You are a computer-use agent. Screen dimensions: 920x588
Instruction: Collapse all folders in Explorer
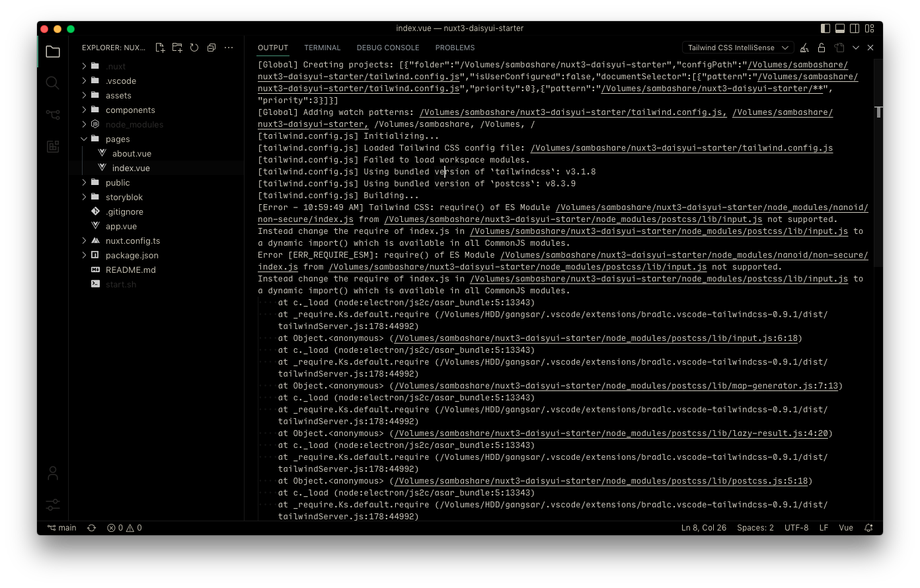tap(211, 48)
